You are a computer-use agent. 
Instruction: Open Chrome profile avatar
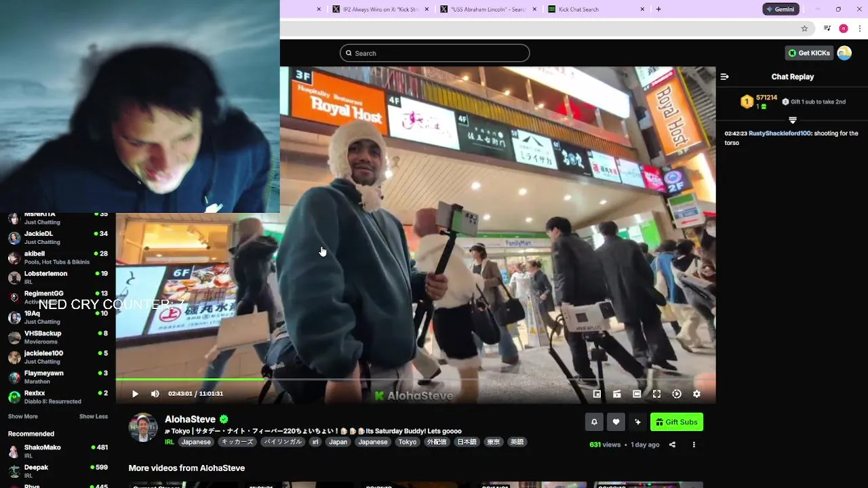point(844,28)
